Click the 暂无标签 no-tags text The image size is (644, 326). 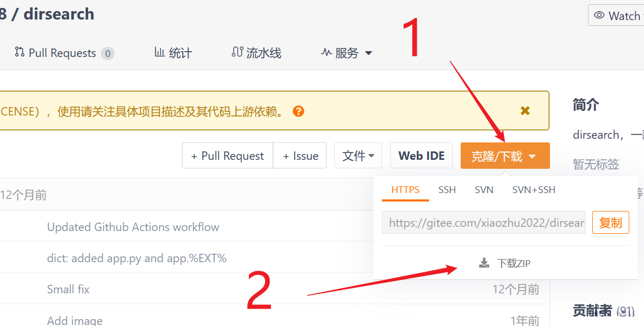(x=596, y=164)
